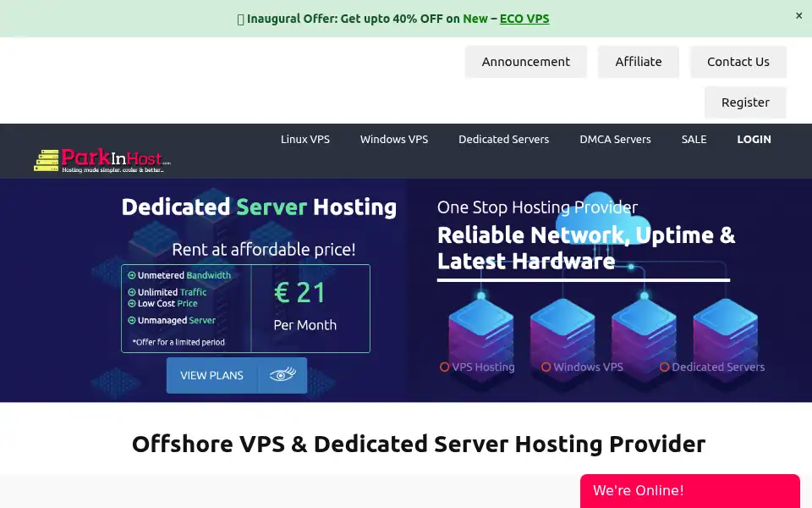This screenshot has width=812, height=508.
Task: Click the Register button
Action: click(745, 102)
